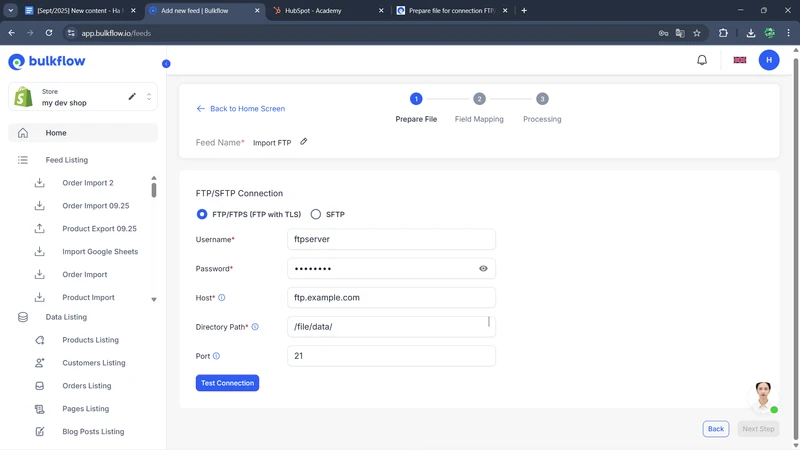Screen dimensions: 800x450
Task: Click the store edit pencil icon
Action: click(132, 97)
